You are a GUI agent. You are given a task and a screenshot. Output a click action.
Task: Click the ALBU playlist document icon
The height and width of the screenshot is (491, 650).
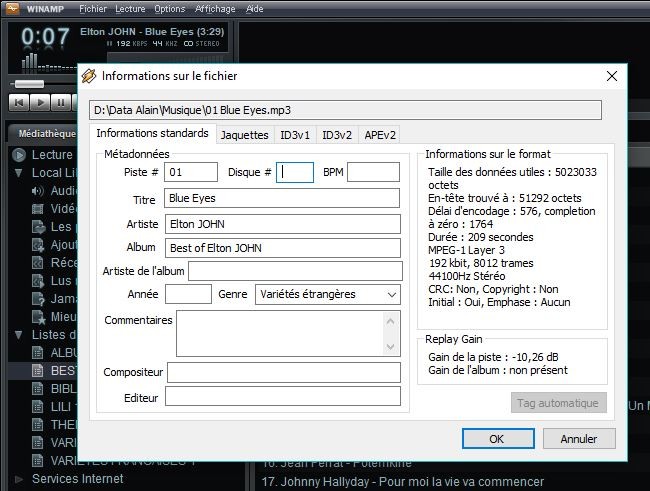[x=37, y=352]
